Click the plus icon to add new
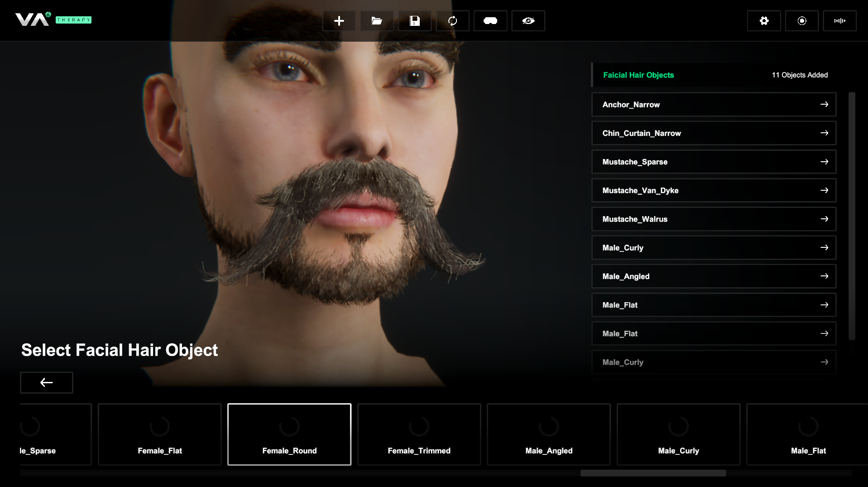Image resolution: width=868 pixels, height=487 pixels. point(339,21)
